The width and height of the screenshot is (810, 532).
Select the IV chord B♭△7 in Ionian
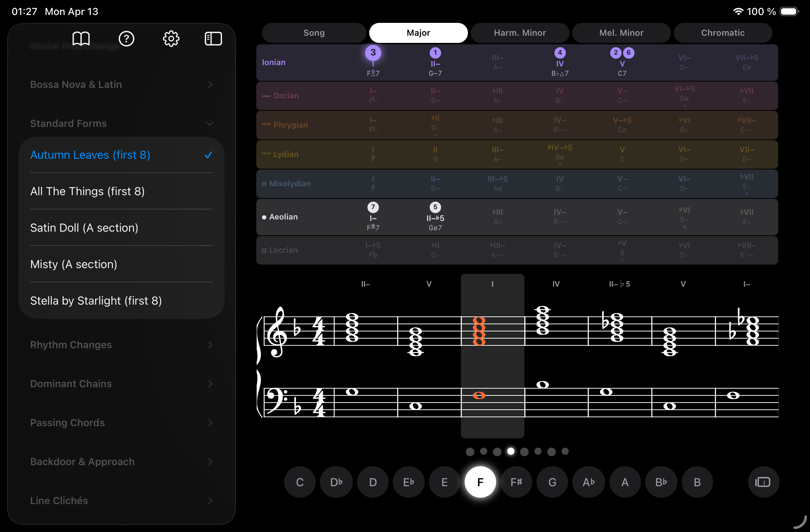[x=560, y=66]
